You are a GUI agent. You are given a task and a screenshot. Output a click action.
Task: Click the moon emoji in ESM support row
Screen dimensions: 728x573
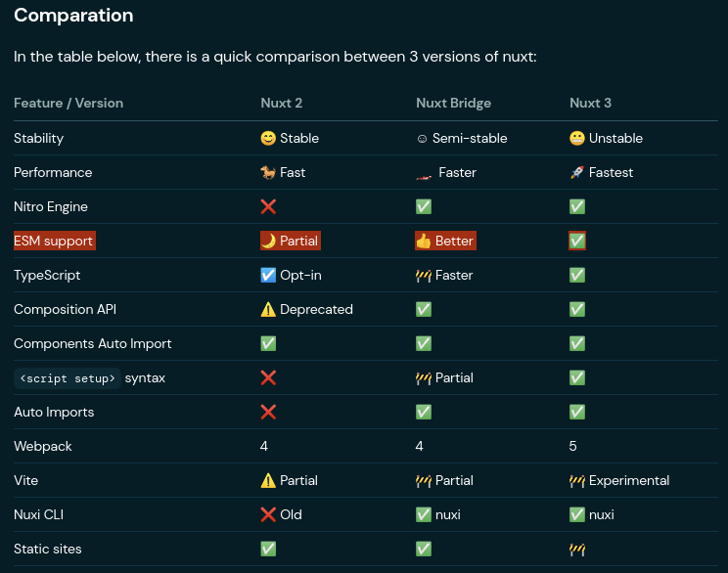tap(268, 241)
